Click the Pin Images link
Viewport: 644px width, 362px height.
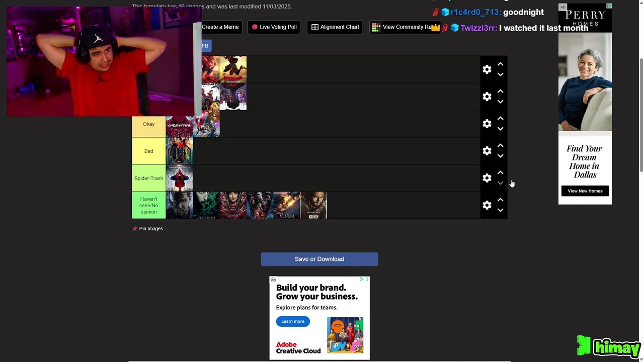click(x=151, y=229)
